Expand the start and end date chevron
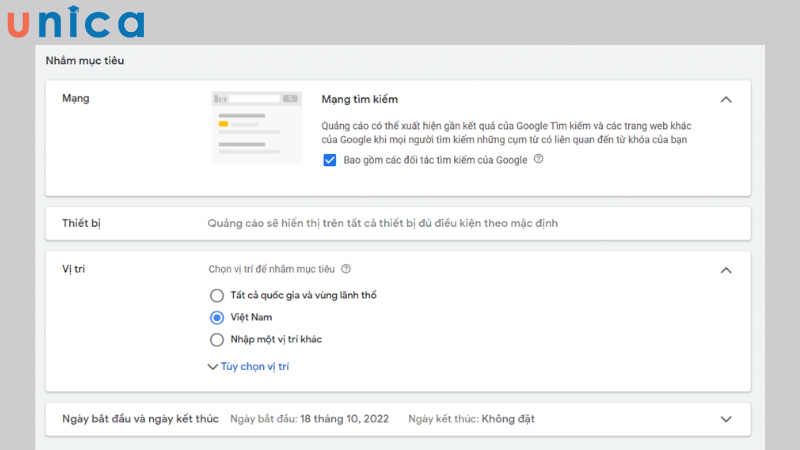Viewport: 800px width, 450px height. [x=726, y=419]
